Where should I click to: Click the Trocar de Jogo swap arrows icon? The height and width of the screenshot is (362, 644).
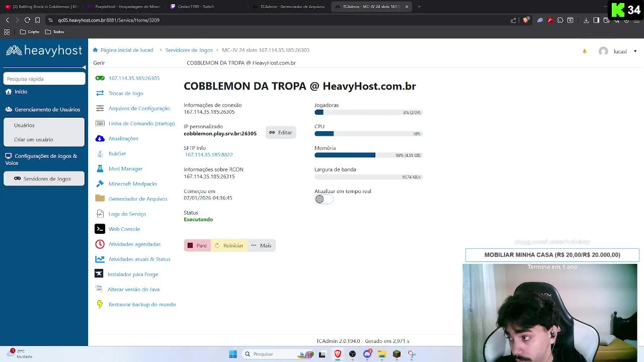click(100, 93)
